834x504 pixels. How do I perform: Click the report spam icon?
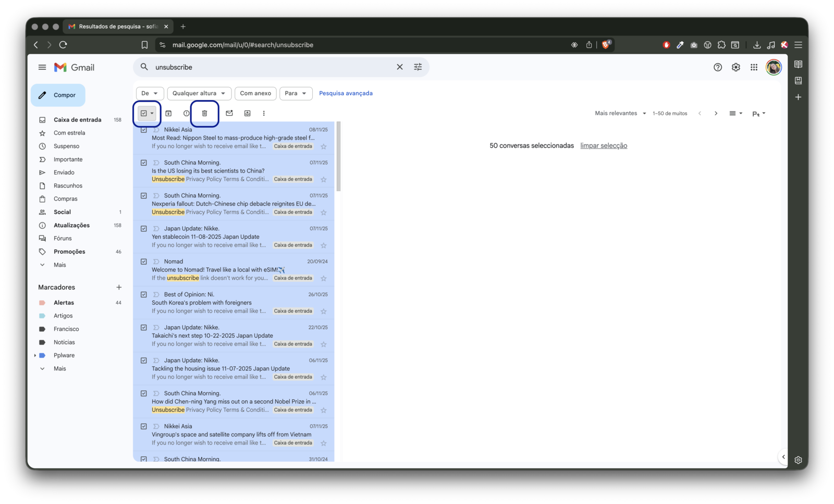pyautogui.click(x=187, y=113)
